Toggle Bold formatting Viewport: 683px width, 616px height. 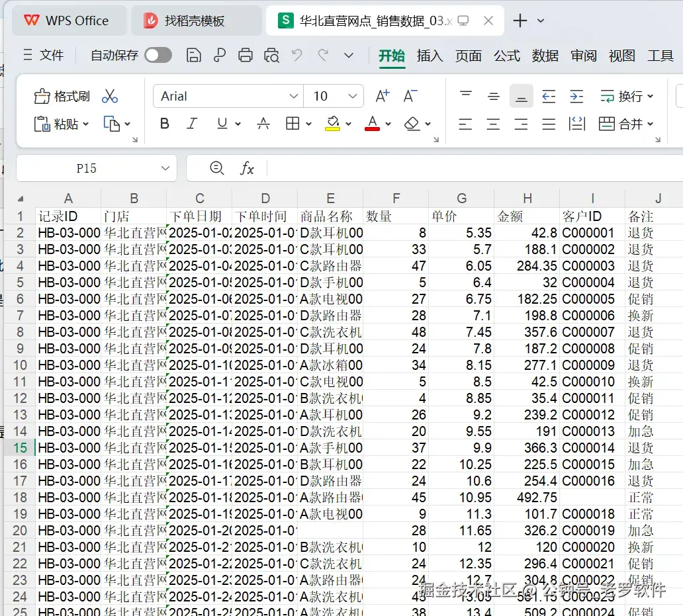(165, 124)
